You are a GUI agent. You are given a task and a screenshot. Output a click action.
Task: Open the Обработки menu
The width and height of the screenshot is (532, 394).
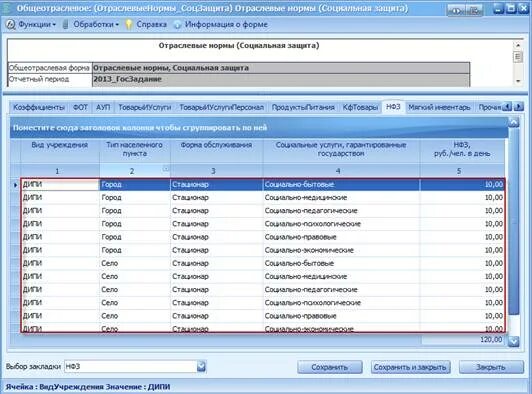[96, 24]
